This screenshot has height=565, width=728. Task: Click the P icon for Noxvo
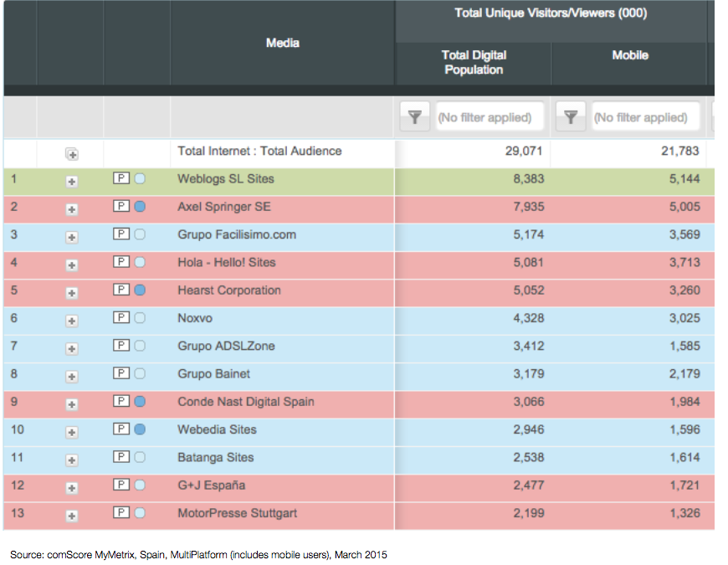pyautogui.click(x=120, y=318)
